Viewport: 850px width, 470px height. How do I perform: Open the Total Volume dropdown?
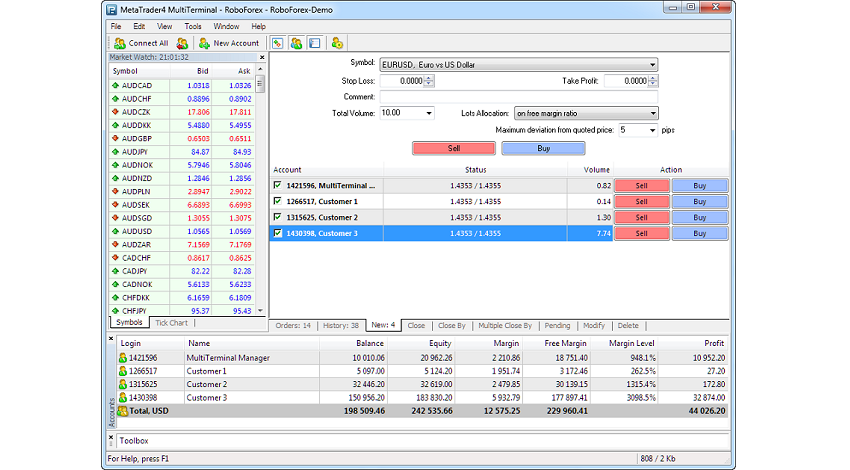coord(429,113)
